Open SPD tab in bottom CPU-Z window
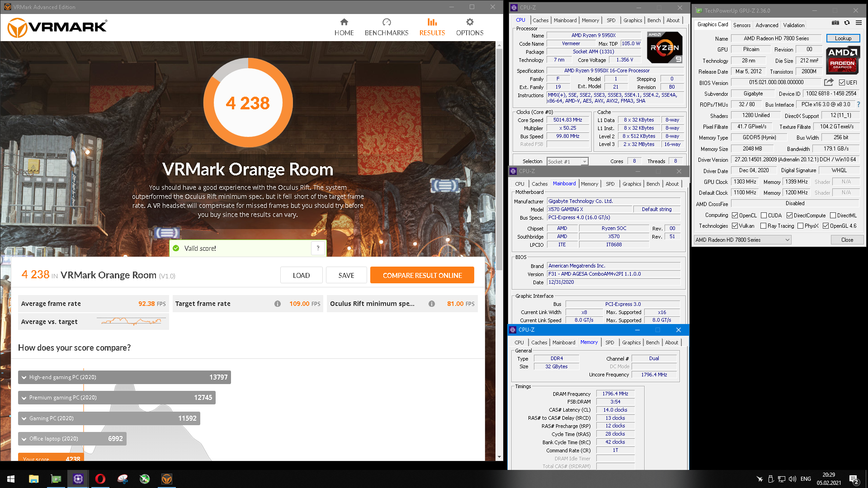Screen dimensions: 868x488 point(610,343)
